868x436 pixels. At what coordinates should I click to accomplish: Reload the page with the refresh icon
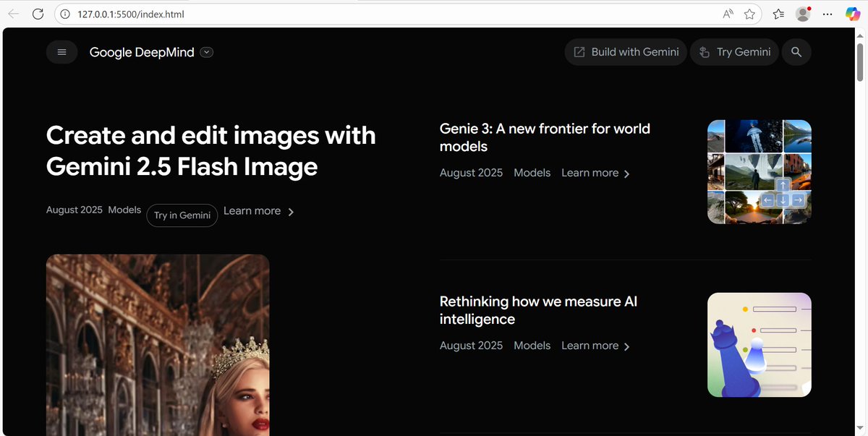point(38,14)
